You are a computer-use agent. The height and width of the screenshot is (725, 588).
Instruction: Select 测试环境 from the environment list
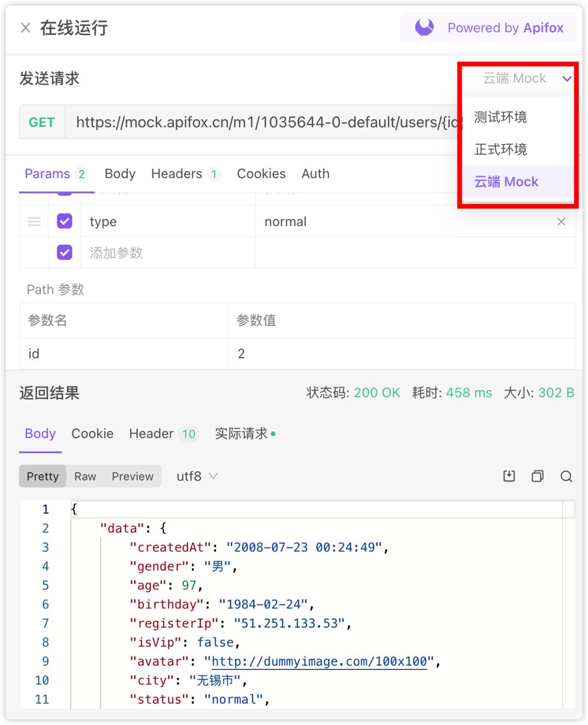tap(500, 117)
